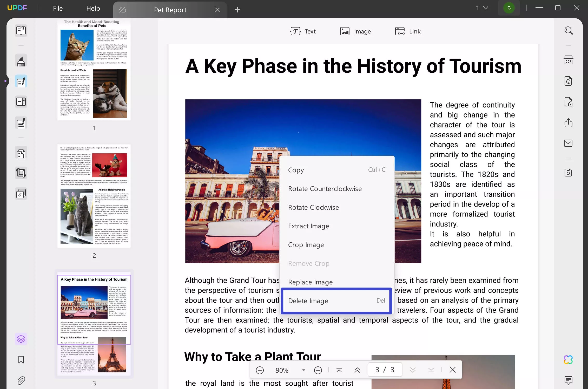Choose Delete Image
This screenshot has height=389, width=588.
[x=336, y=301]
